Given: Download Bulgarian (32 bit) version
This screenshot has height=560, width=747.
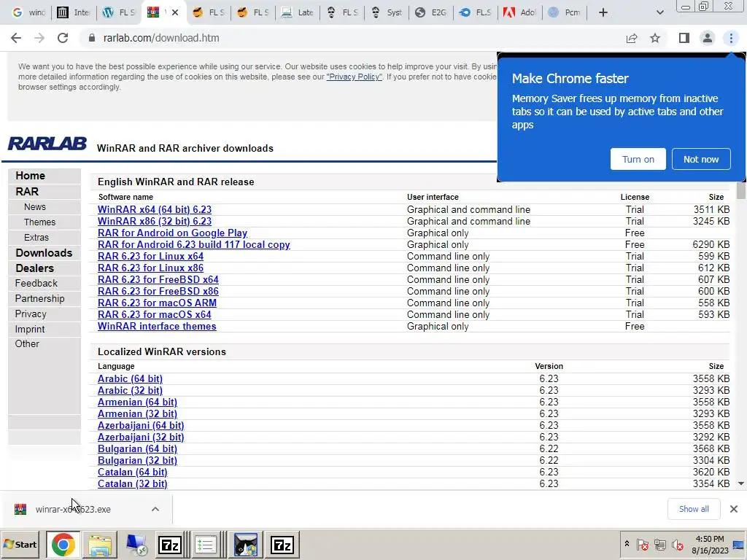Looking at the screenshot, I should click(137, 461).
